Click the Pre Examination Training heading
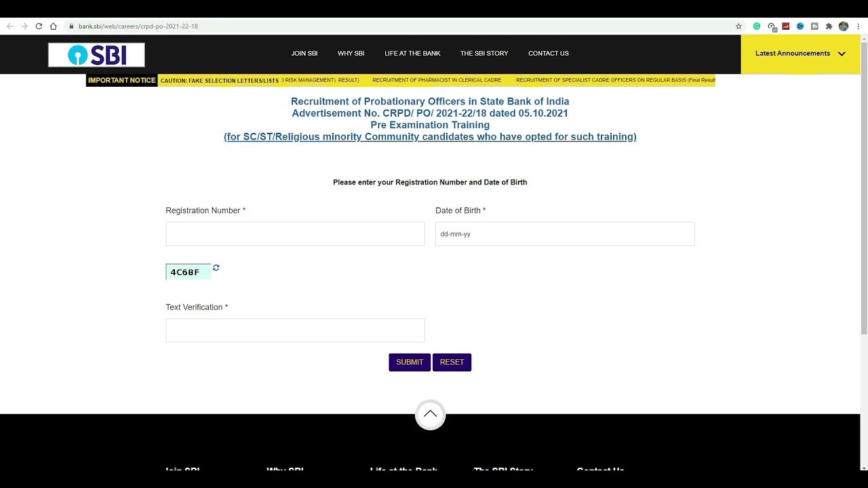Screen dimensions: 868x488 430,125
